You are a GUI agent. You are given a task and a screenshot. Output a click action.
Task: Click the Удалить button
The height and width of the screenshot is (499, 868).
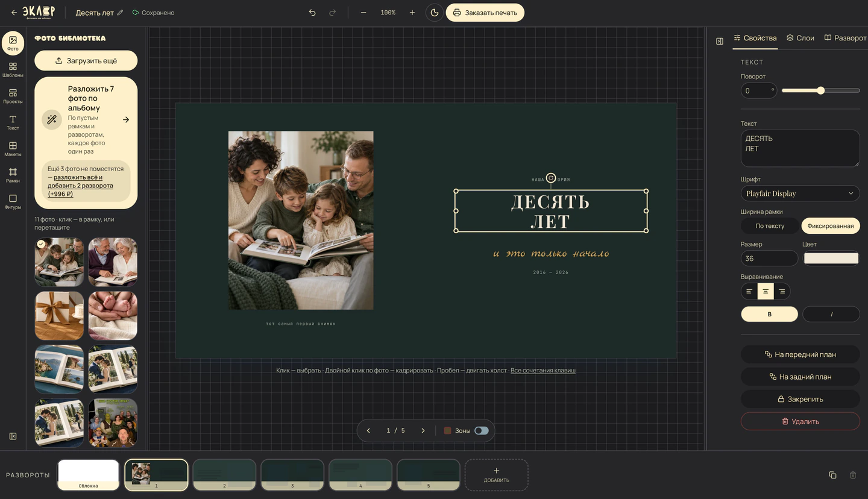(800, 421)
